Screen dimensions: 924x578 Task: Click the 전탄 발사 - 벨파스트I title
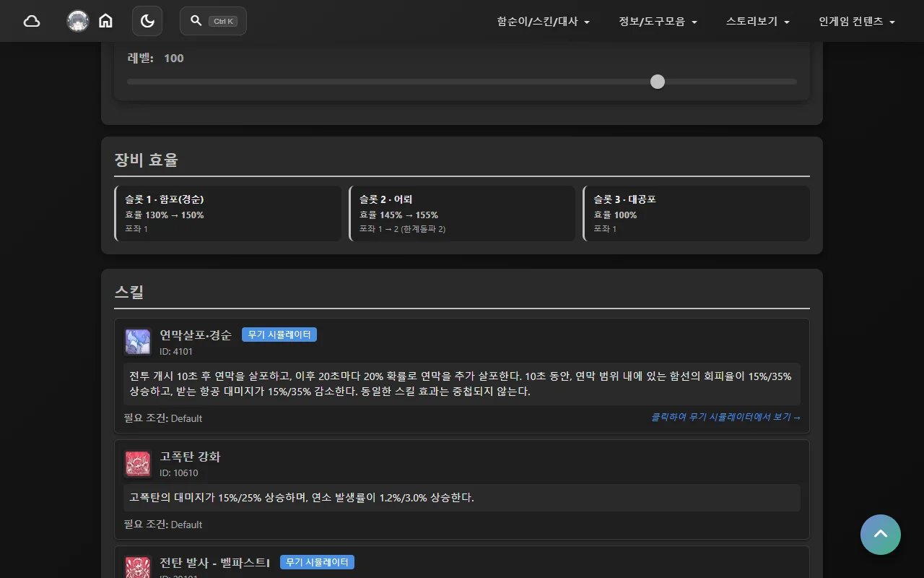point(214,563)
